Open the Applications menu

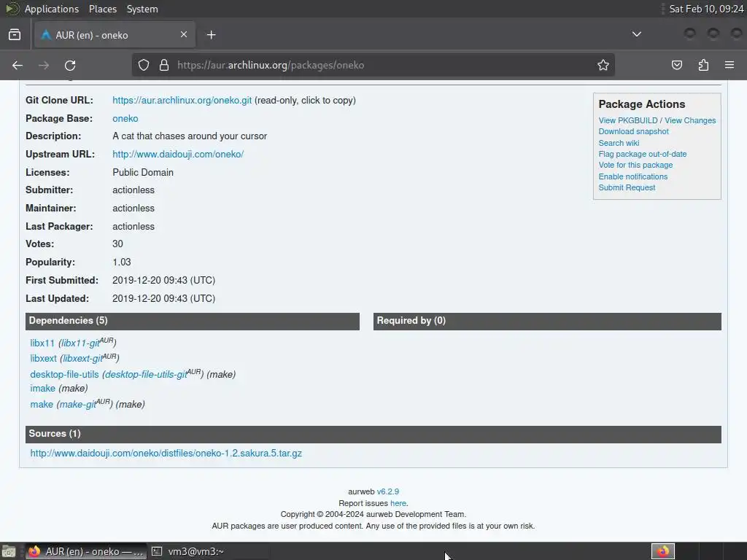click(x=52, y=9)
